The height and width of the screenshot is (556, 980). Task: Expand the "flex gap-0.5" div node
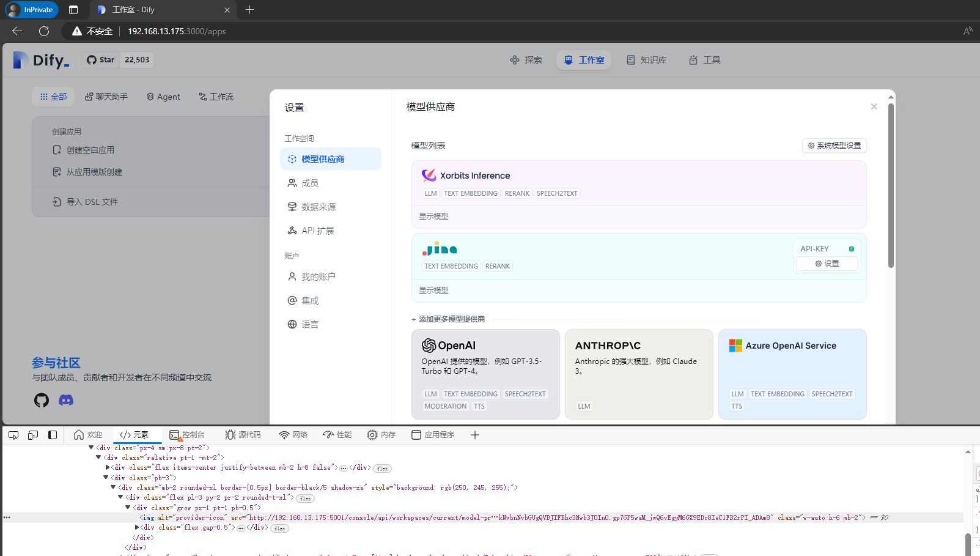click(x=137, y=527)
